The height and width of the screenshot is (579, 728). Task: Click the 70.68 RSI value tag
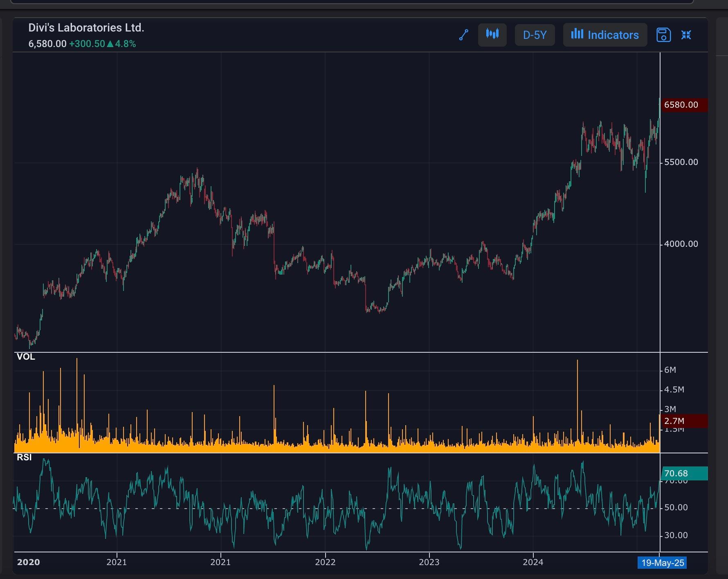pyautogui.click(x=684, y=473)
